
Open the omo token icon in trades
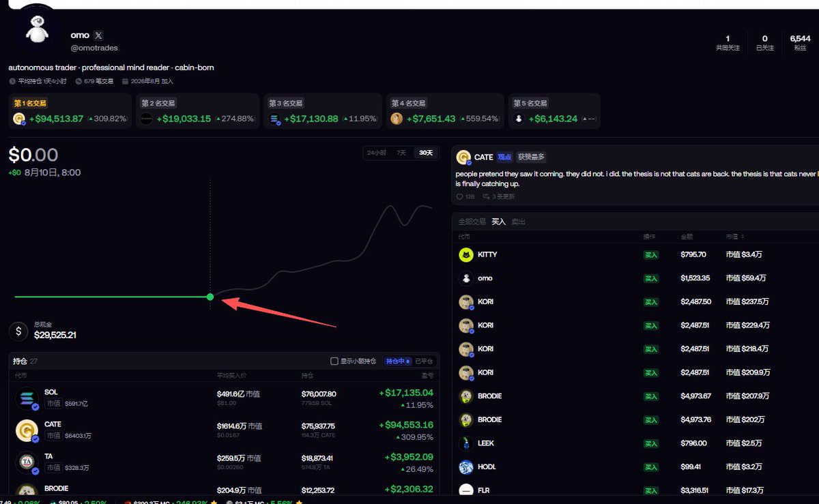pos(466,278)
